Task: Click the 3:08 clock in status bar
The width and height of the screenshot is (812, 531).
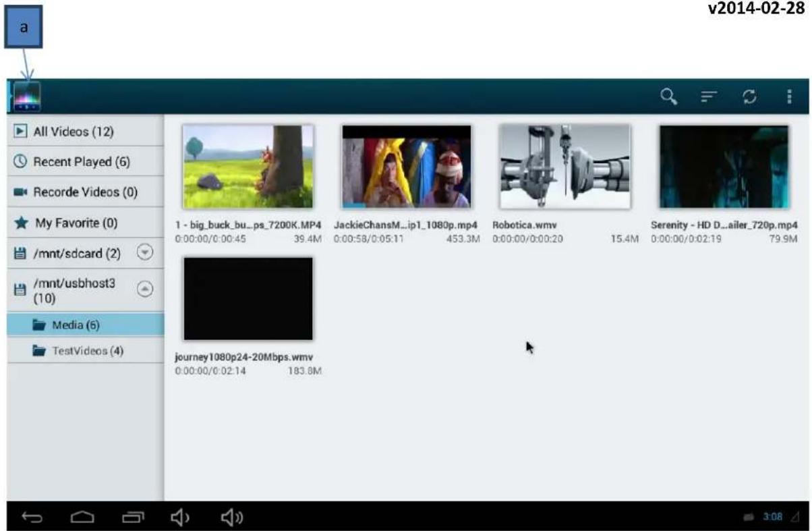Action: [x=772, y=517]
